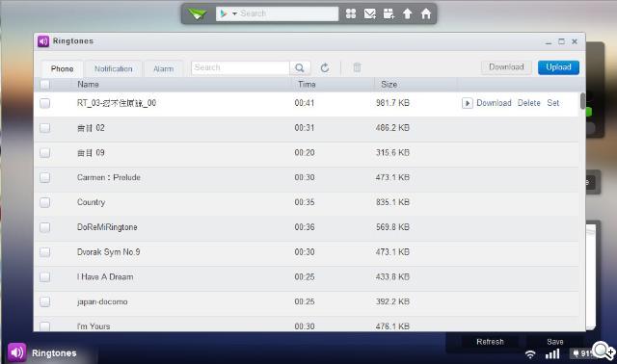Click the upload arrow icon in top bar
The image size is (617, 364).
point(407,13)
